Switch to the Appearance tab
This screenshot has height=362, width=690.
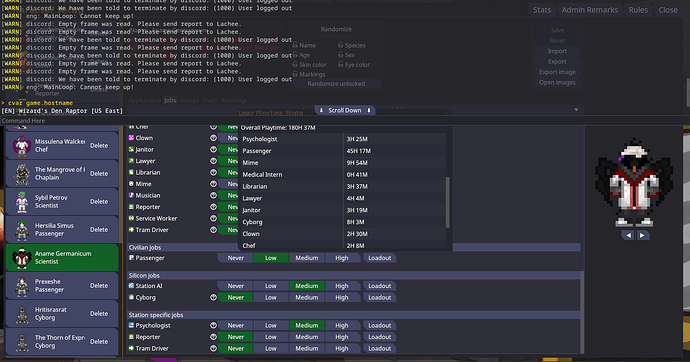(x=144, y=100)
